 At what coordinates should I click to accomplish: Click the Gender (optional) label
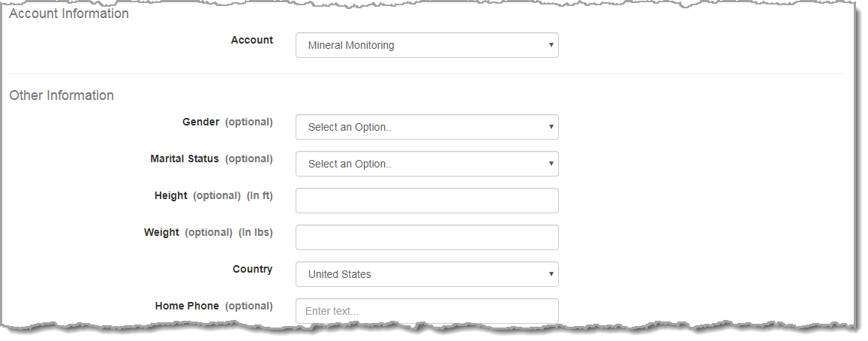tap(227, 122)
